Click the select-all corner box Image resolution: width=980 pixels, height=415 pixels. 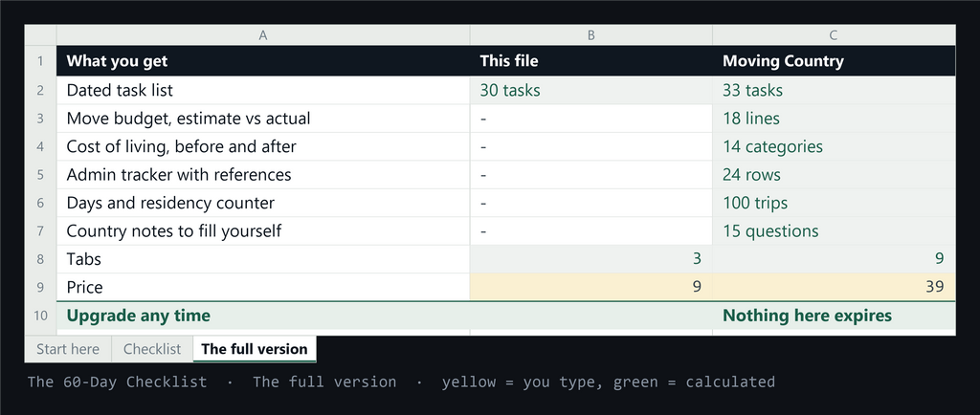click(x=40, y=35)
